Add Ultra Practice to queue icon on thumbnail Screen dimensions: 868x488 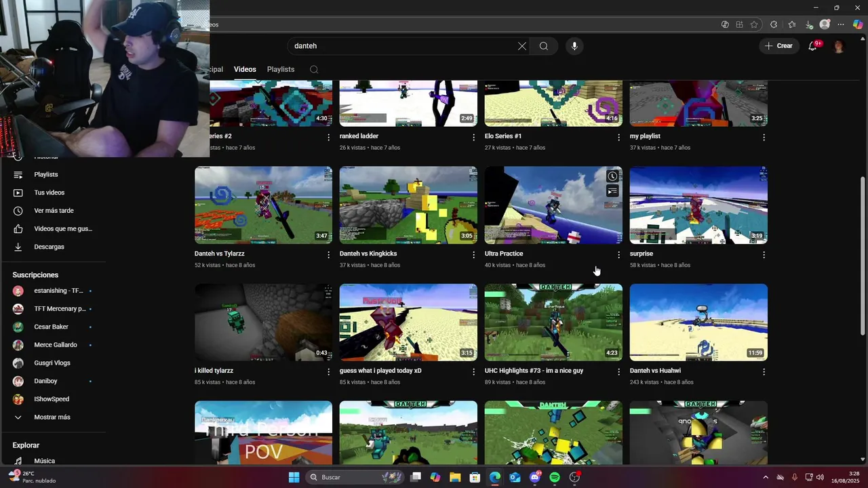(612, 192)
